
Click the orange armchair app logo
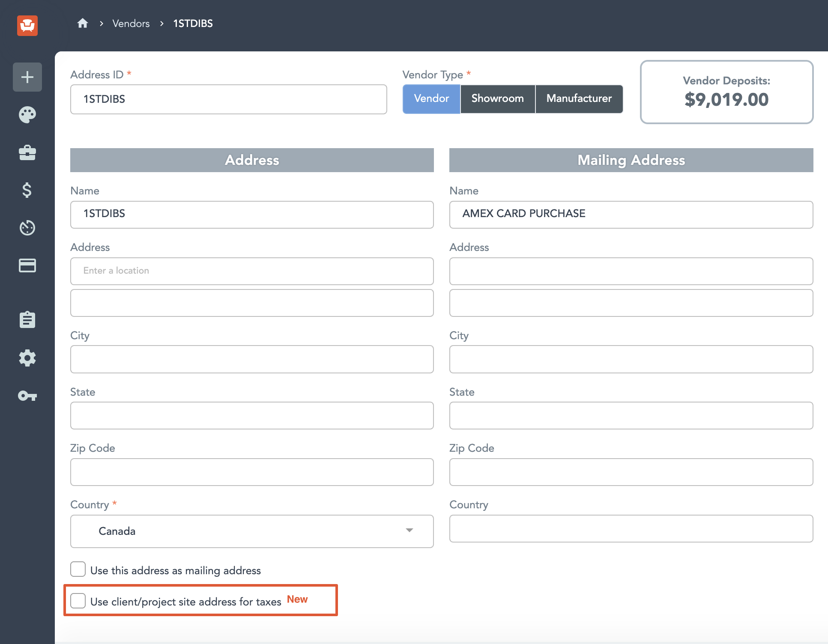[27, 25]
